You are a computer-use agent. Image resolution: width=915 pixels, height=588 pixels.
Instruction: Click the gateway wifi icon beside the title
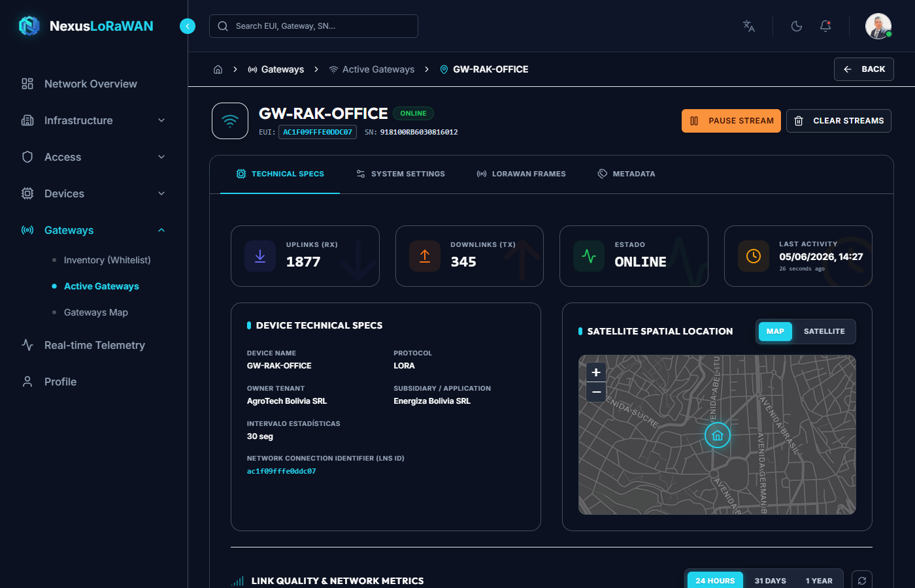[x=230, y=121]
